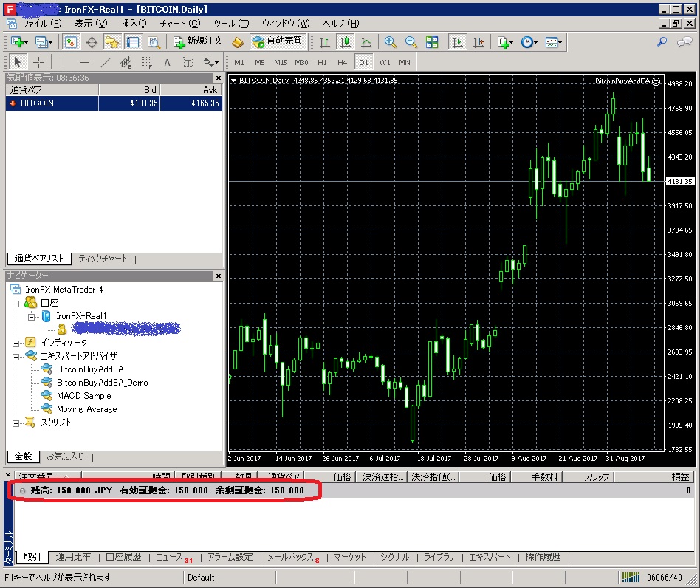Image resolution: width=700 pixels, height=588 pixels.
Task: Toggle chart shift icon
Action: tap(478, 42)
